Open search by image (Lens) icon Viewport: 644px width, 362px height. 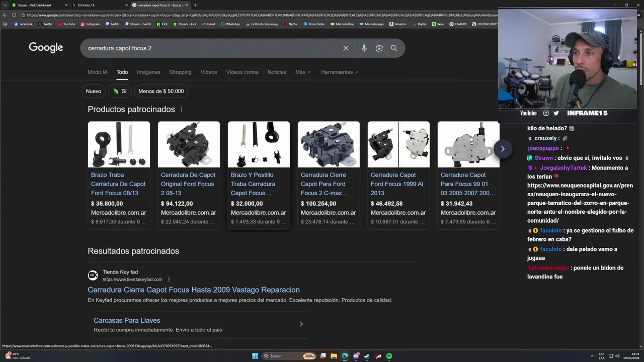point(379,48)
